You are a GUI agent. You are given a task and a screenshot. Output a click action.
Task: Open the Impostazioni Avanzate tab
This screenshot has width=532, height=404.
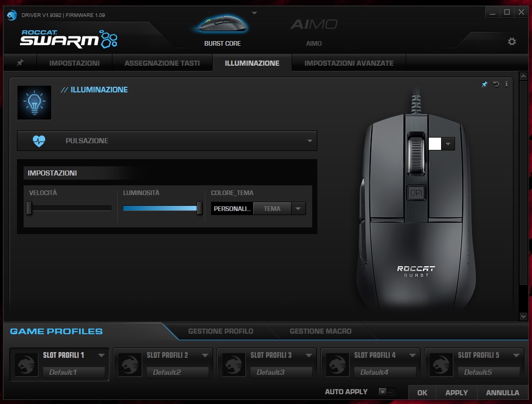pyautogui.click(x=349, y=63)
